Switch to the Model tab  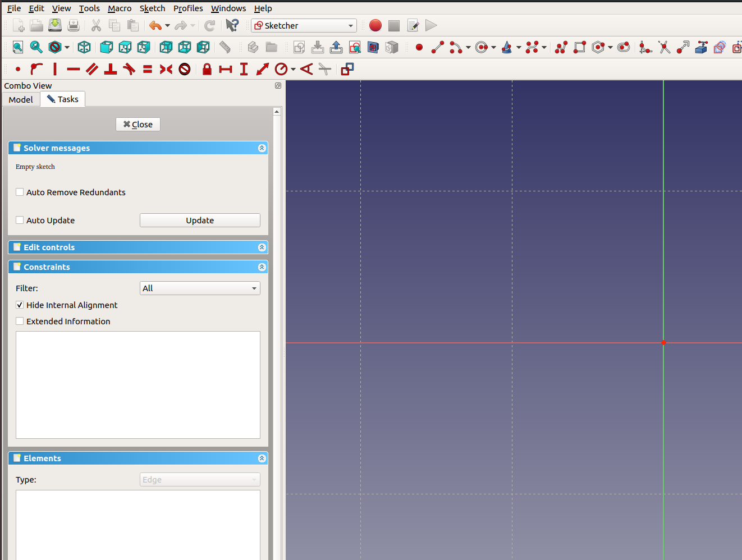click(21, 99)
